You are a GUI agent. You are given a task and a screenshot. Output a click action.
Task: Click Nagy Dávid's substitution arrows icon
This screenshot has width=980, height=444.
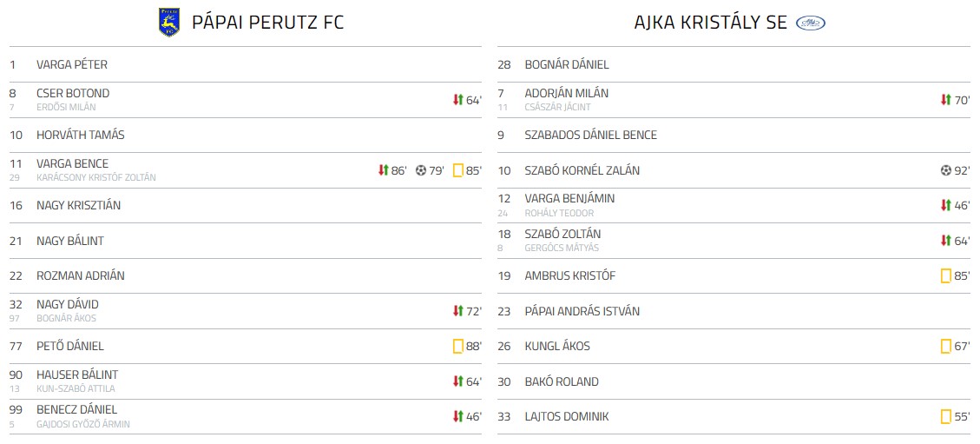click(x=458, y=311)
